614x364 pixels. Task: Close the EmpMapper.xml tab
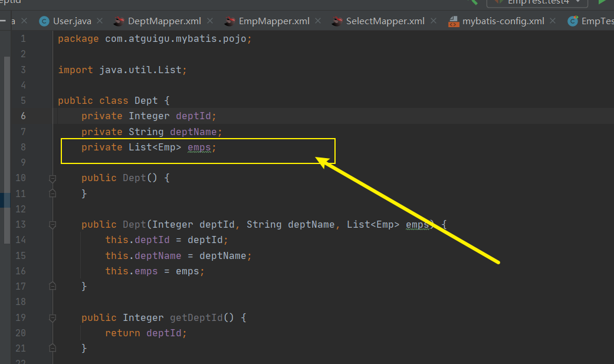pos(318,21)
